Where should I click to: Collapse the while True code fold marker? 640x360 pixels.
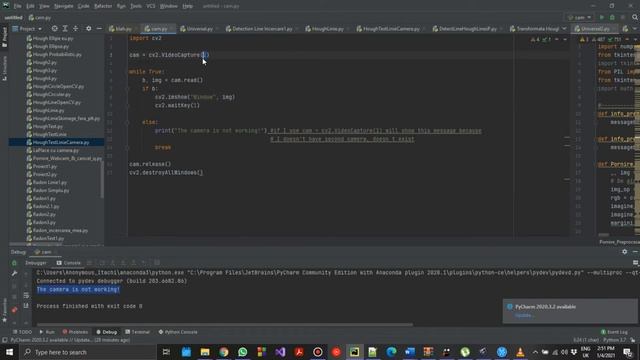(127, 72)
